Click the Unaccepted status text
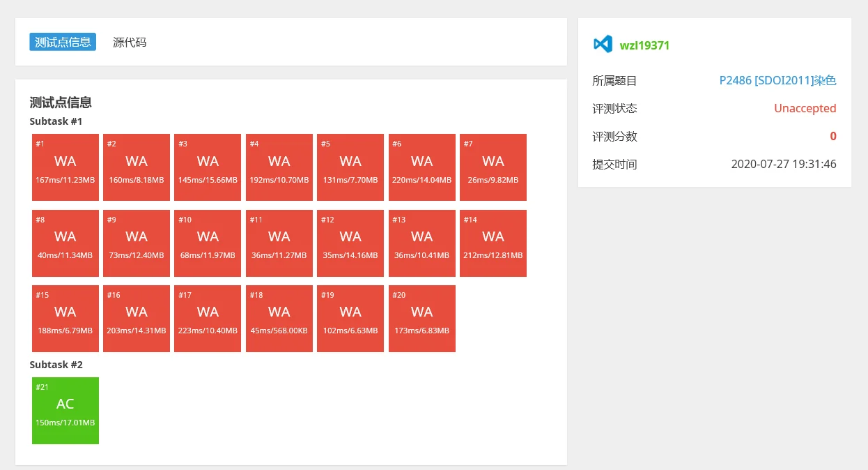 point(805,109)
